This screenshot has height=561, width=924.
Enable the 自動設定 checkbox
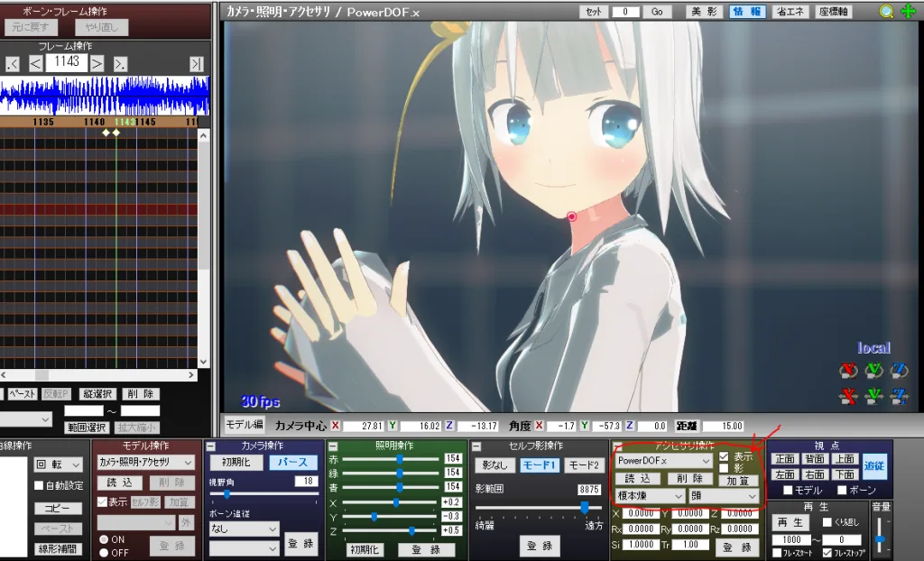coord(38,485)
